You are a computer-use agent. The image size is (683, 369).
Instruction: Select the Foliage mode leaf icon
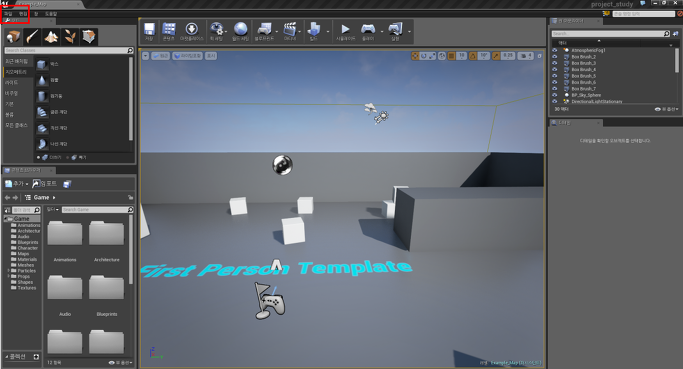[70, 37]
